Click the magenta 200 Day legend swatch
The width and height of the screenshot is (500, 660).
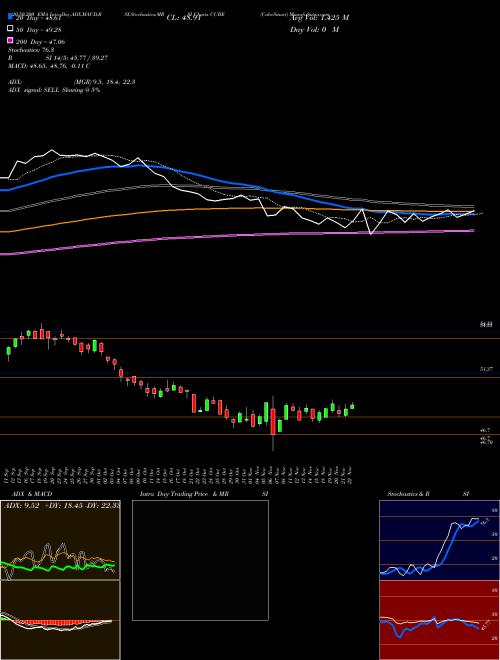click(x=10, y=40)
